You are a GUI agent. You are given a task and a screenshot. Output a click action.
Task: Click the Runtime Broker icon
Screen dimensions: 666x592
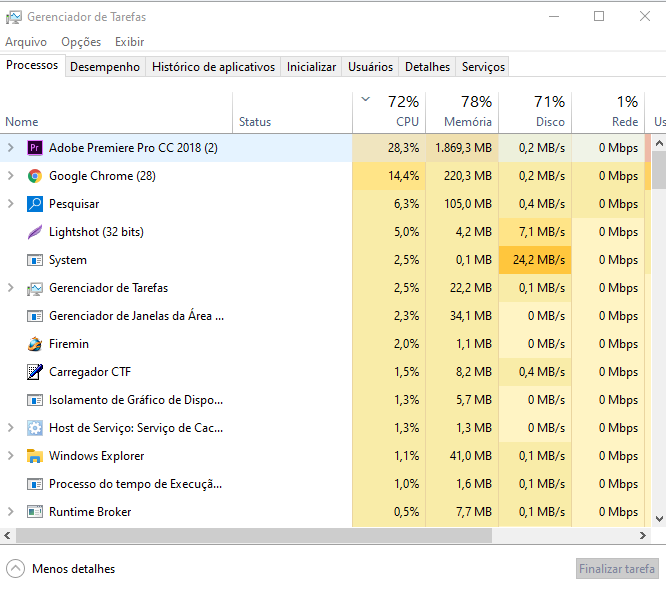pos(35,512)
